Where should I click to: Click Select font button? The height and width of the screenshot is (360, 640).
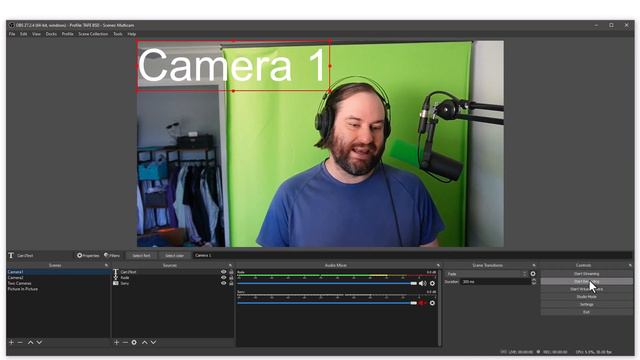[141, 256]
